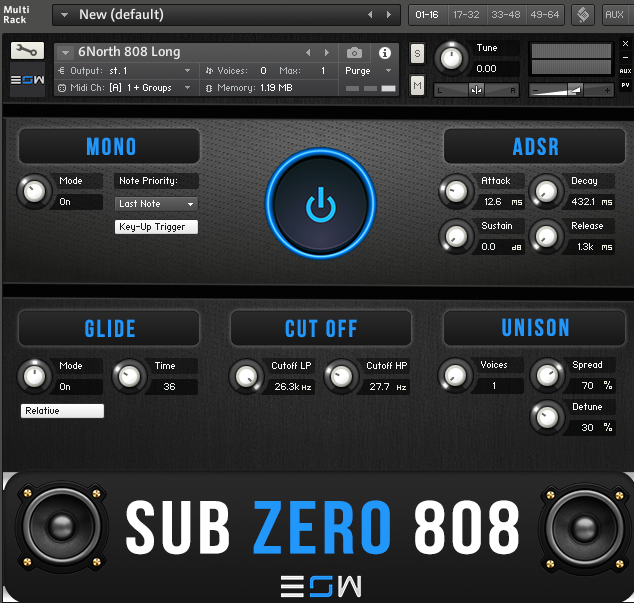Click the Spread value 70 %
Image resolution: width=634 pixels, height=603 pixels.
[x=592, y=385]
